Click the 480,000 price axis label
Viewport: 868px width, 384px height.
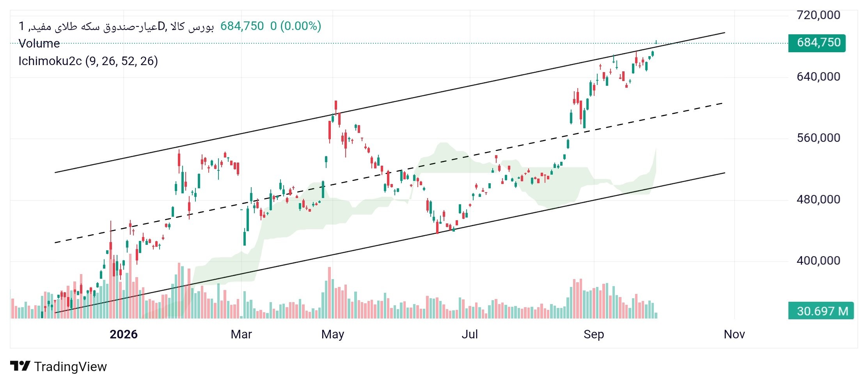tap(818, 200)
